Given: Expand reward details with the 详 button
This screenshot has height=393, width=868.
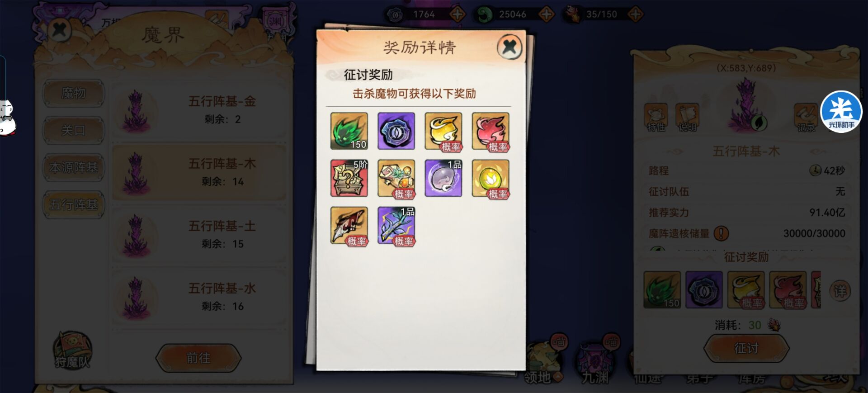Looking at the screenshot, I should (840, 291).
